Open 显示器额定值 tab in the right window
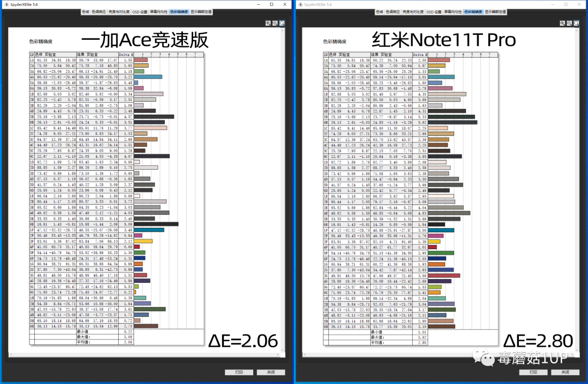Screen dimensions: 588x384 (x=495, y=12)
